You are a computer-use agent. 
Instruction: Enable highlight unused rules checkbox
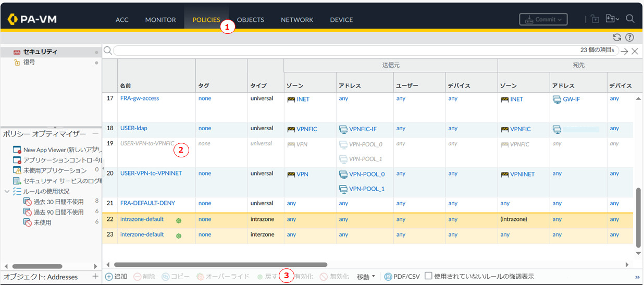click(428, 276)
